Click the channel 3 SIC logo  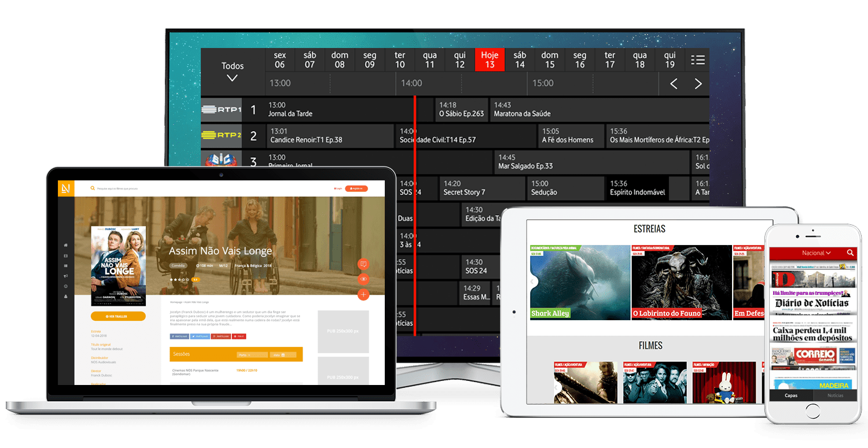coord(221,160)
